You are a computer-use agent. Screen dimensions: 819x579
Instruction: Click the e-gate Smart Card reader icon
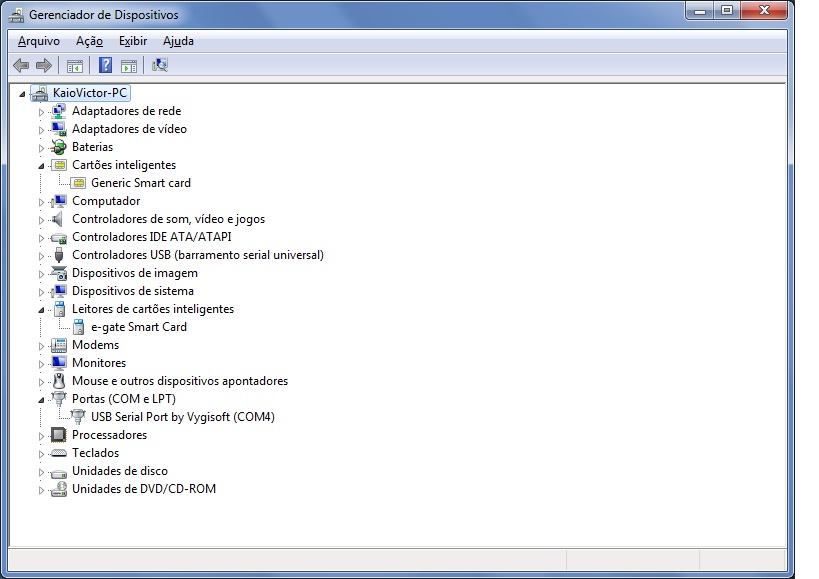coord(78,327)
